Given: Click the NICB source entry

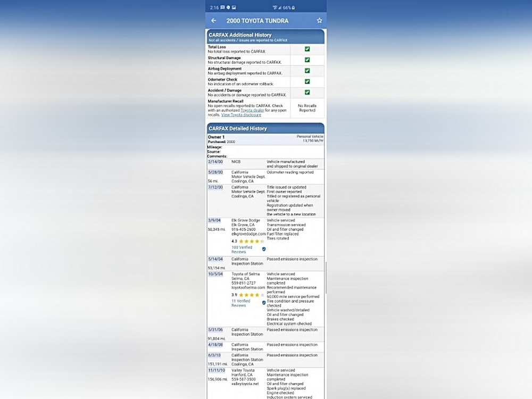Looking at the screenshot, I should tap(236, 162).
